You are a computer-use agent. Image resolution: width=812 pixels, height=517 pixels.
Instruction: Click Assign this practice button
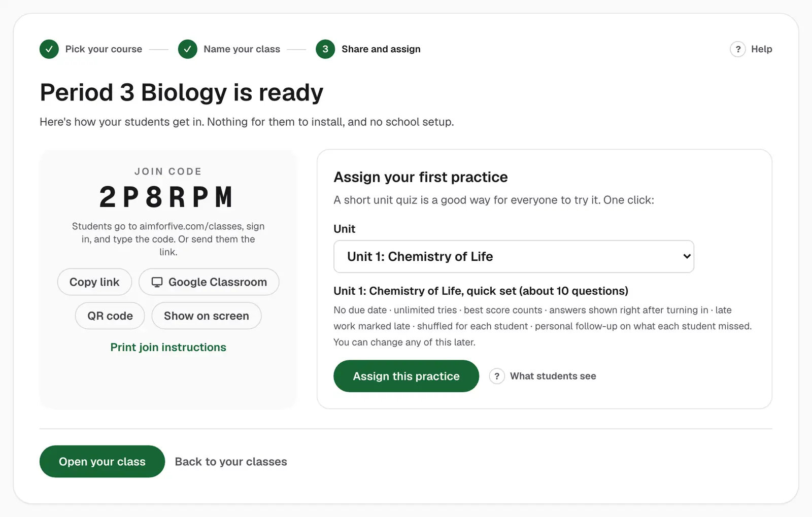point(406,376)
